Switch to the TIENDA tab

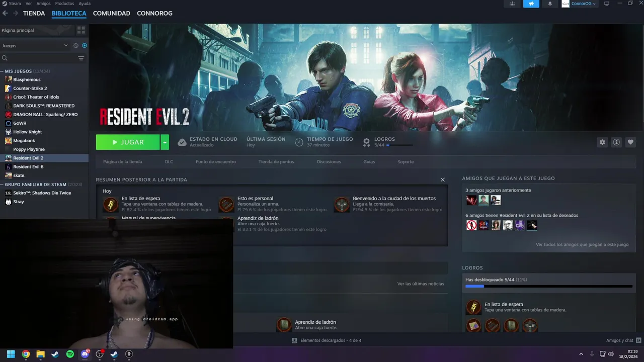tap(34, 14)
